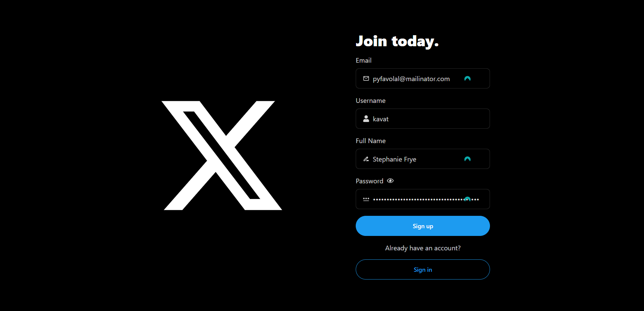Screen dimensions: 644x311
Task: Focus the Username input containing kavat
Action: (x=423, y=119)
